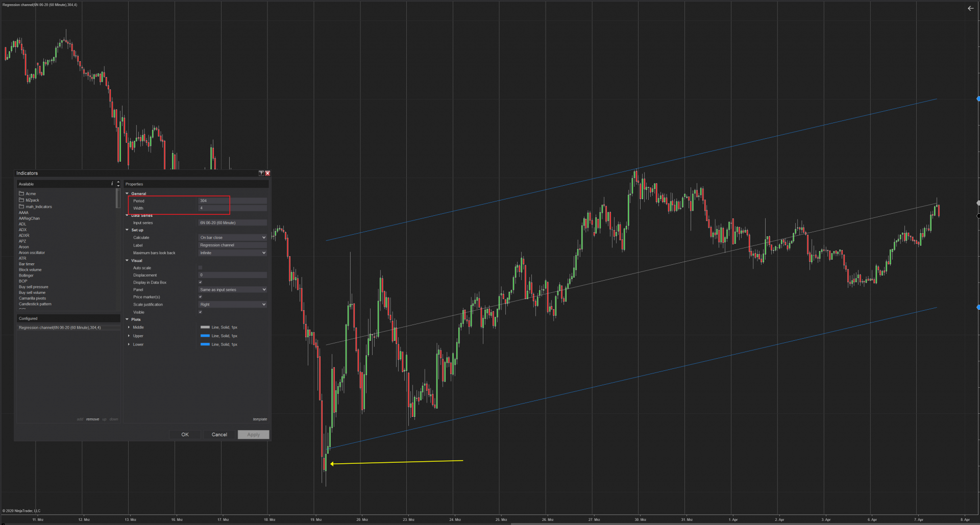Viewport: 980px width, 525px height.
Task: Click the Period input field
Action: (x=232, y=201)
